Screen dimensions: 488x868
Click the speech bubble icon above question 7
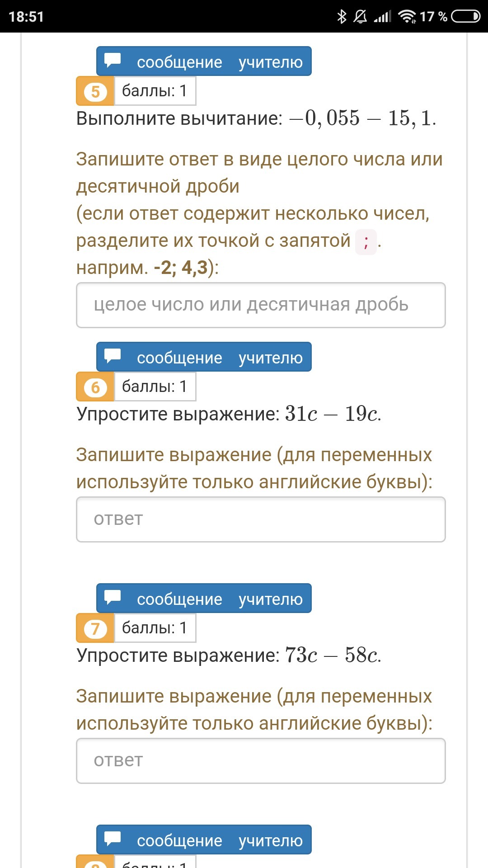pyautogui.click(x=113, y=598)
